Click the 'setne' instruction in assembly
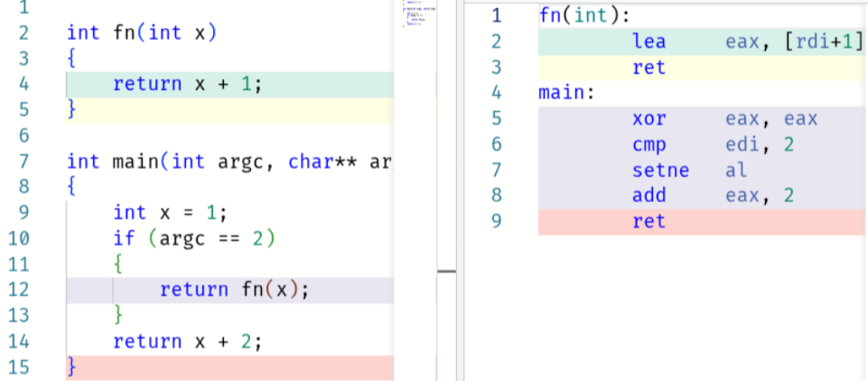 tap(660, 170)
